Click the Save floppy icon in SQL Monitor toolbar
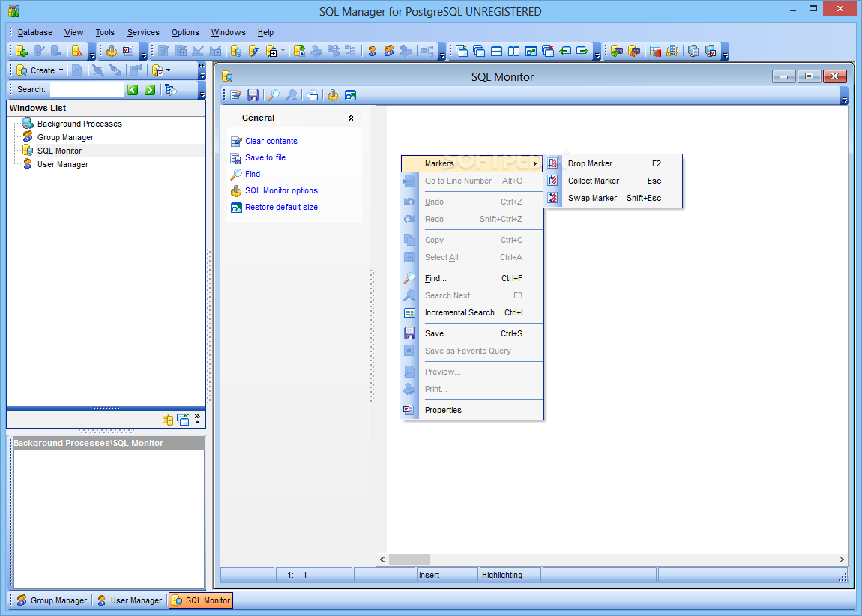The height and width of the screenshot is (616, 862). 253,96
